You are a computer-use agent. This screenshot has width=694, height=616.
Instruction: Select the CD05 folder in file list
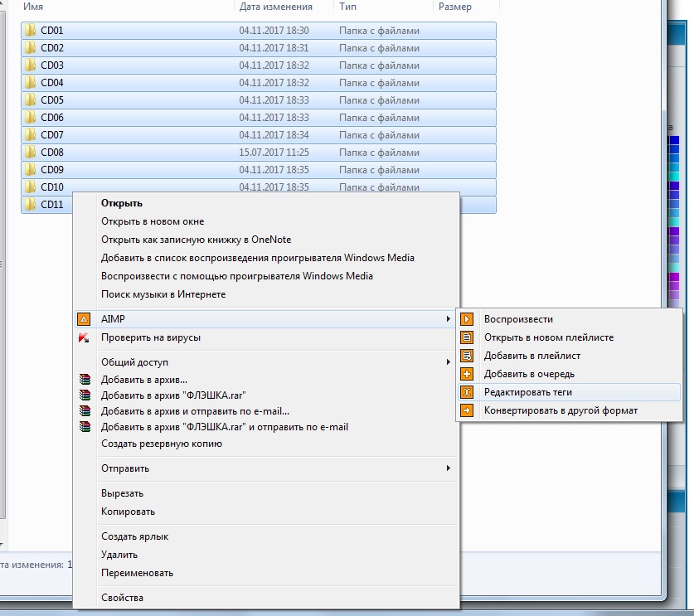(x=52, y=100)
